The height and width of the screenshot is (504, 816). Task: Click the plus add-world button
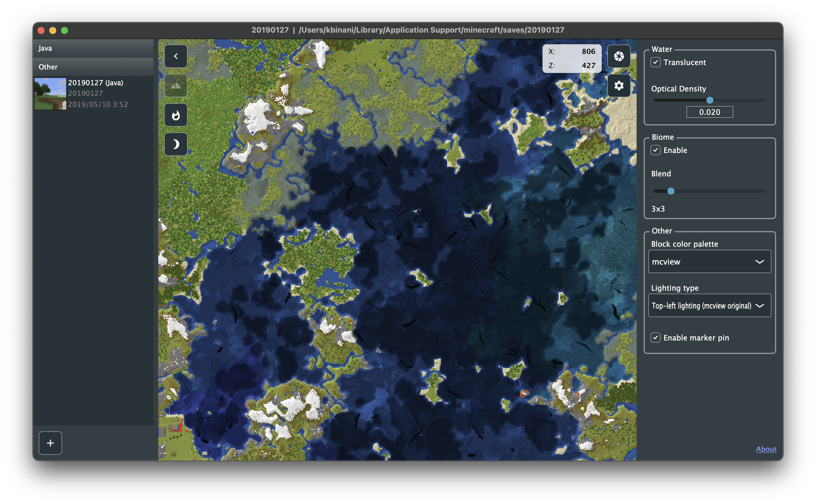(50, 443)
